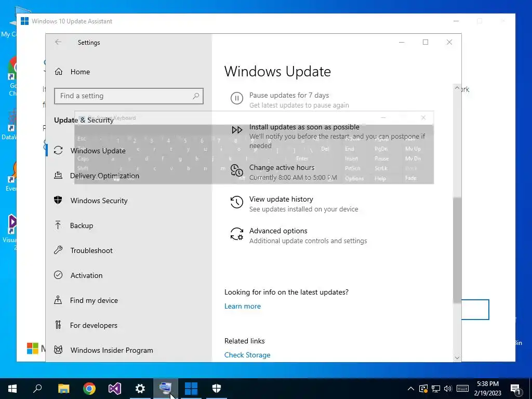Click the Find a setting search box

click(129, 96)
